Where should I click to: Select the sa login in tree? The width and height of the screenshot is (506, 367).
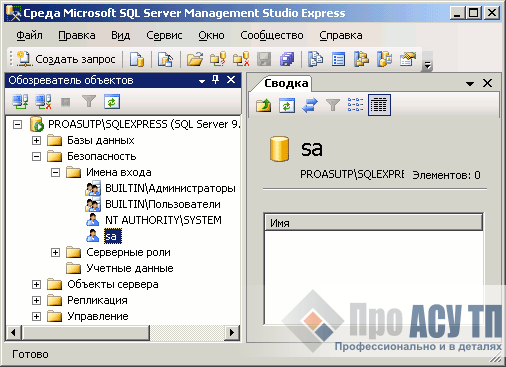pyautogui.click(x=112, y=236)
